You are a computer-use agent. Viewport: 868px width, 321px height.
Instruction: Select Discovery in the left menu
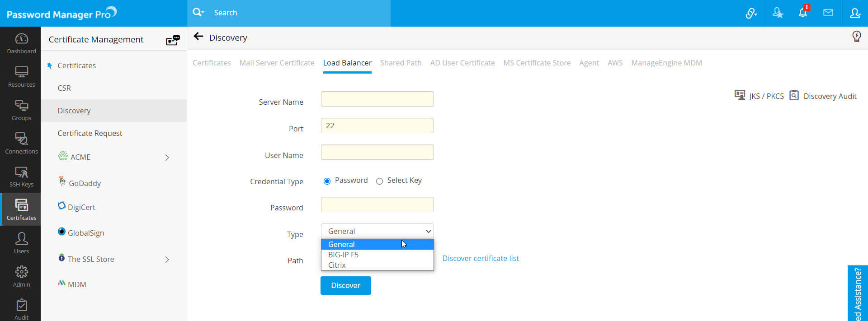point(113,111)
